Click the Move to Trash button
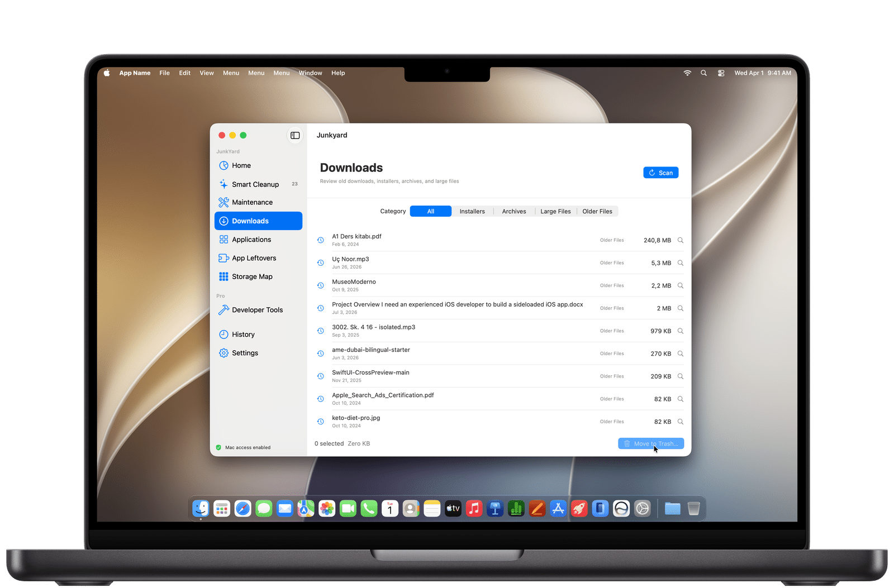This screenshot has width=894, height=588. (x=651, y=443)
